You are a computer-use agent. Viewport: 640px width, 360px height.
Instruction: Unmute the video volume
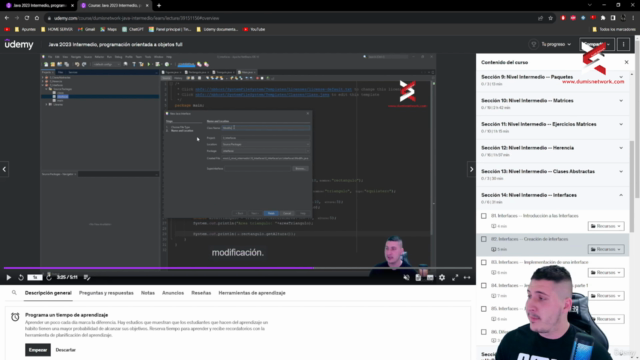(x=406, y=278)
